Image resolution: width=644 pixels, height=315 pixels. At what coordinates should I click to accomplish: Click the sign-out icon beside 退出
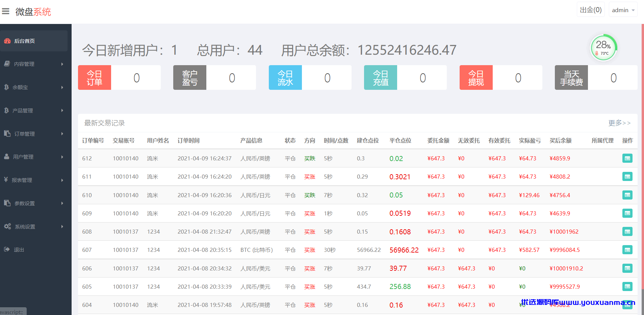point(7,250)
